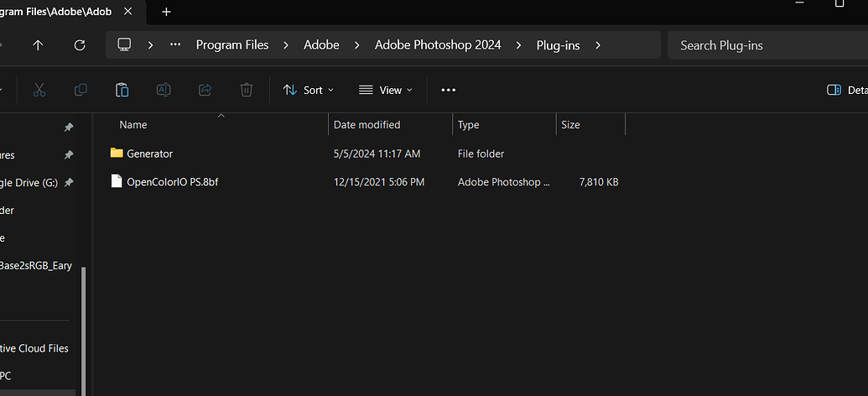The image size is (868, 396).
Task: Unpin the Google Drive (G:) pin icon
Action: coord(69,182)
